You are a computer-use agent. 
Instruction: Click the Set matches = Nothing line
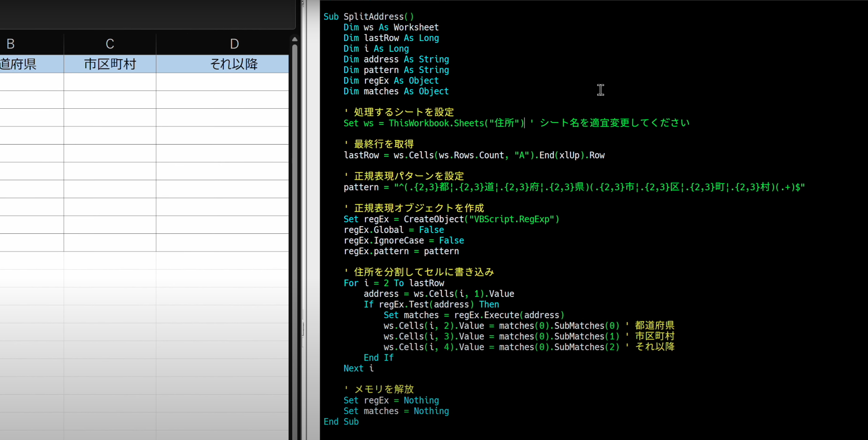click(396, 411)
